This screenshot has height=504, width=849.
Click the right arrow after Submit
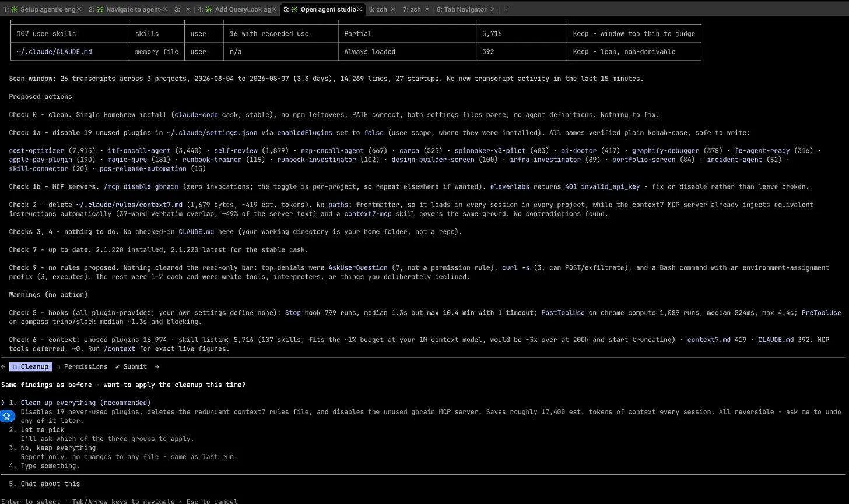[156, 366]
